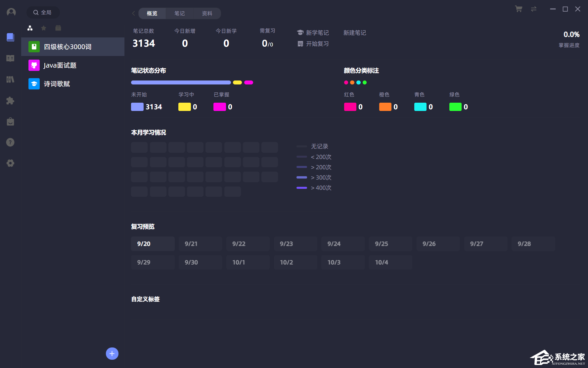Screen dimensions: 588x368
Task: Open the help question-mark icon
Action: (10, 142)
